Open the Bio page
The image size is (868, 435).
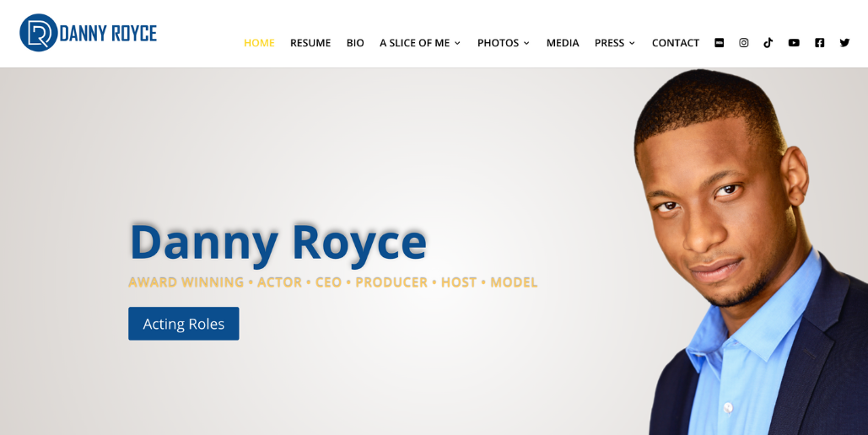pos(355,43)
